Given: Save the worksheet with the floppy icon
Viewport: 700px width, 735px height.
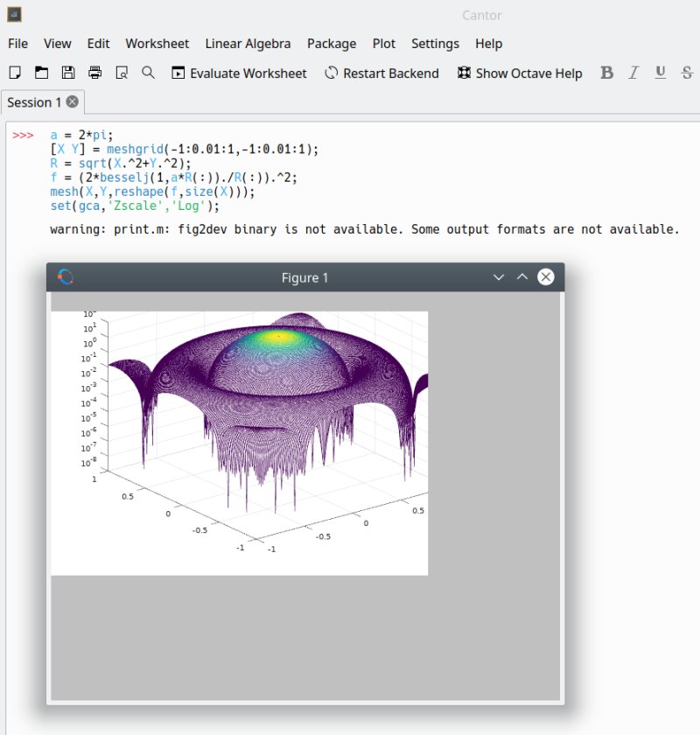Looking at the screenshot, I should point(68,73).
